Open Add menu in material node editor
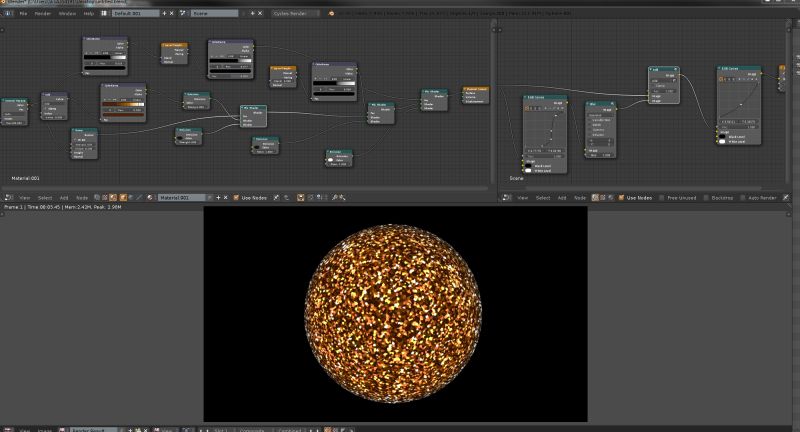Screen dimensions: 800x432 64,197
